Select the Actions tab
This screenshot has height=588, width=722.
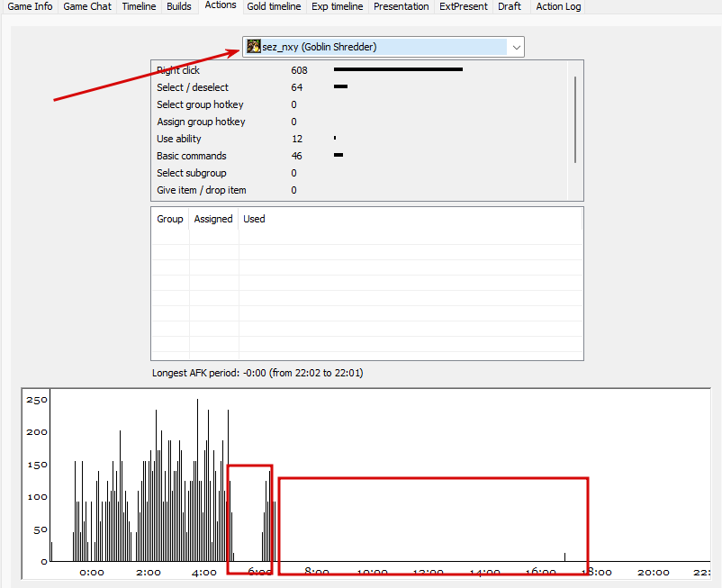pos(221,5)
